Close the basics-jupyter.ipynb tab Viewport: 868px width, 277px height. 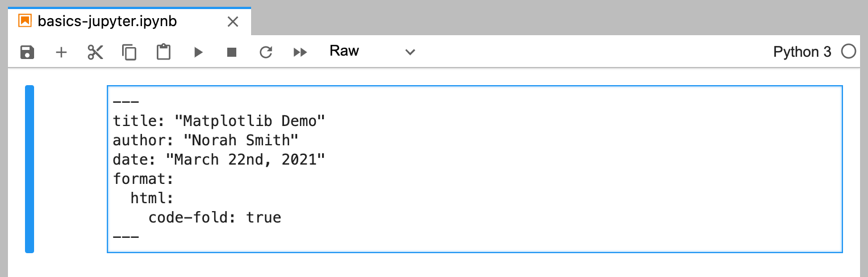[232, 22]
